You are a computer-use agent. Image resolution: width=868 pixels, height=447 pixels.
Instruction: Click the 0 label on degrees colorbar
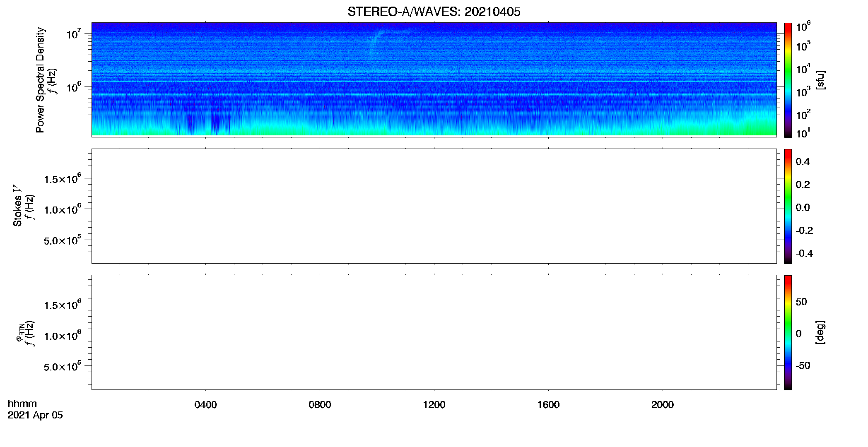click(798, 334)
